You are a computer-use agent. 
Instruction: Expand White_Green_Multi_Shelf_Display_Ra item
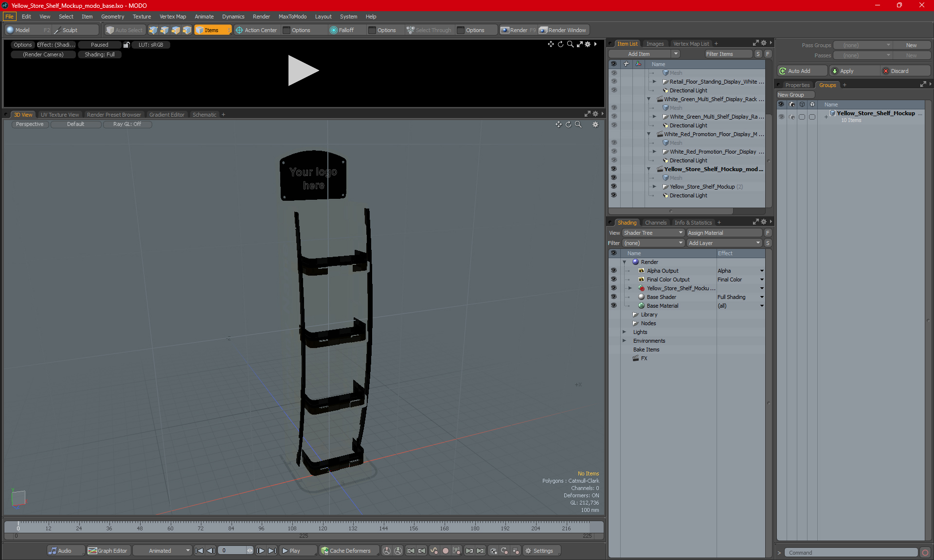click(654, 117)
